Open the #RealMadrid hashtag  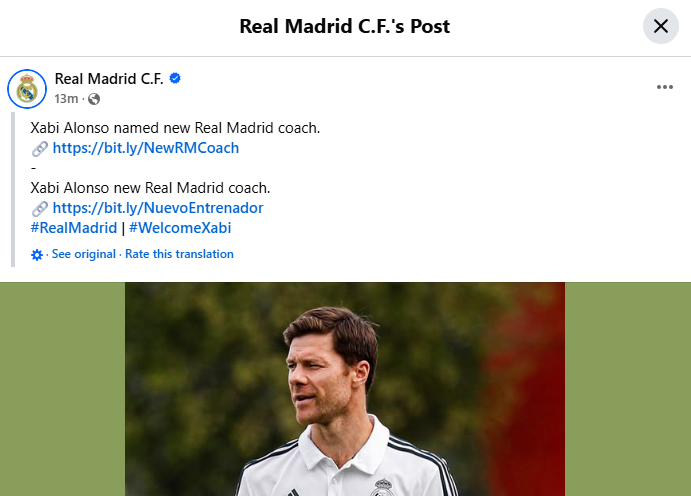tap(74, 228)
